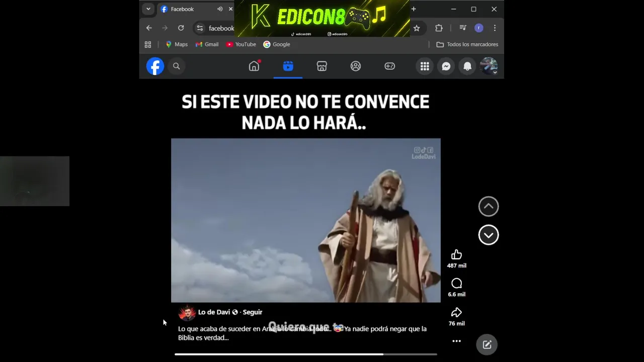Click the 487 mil likes count
This screenshot has height=362, width=644.
(x=457, y=265)
